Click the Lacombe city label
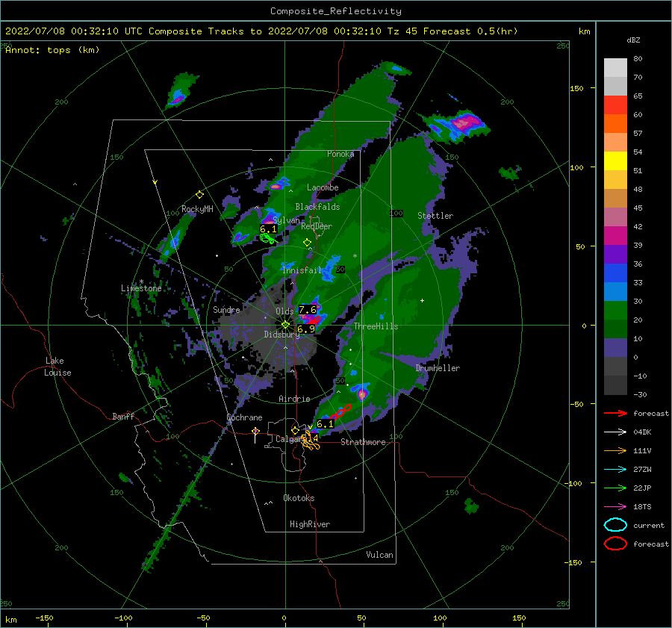Image resolution: width=672 pixels, height=628 pixels. pyautogui.click(x=323, y=187)
